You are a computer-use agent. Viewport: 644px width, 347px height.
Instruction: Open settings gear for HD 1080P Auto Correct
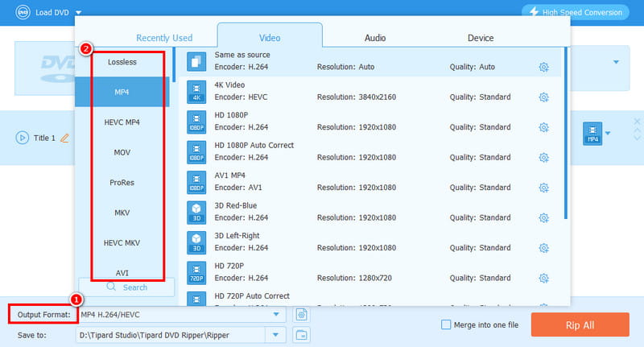point(544,158)
